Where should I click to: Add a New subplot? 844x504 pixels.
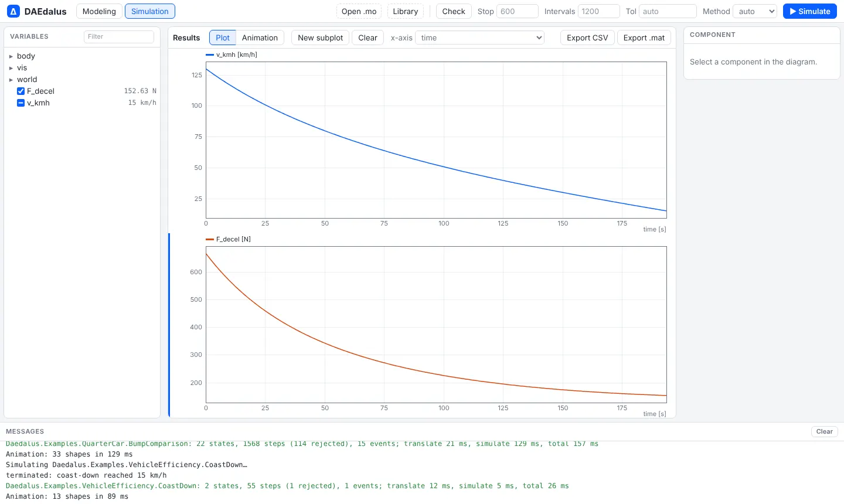(x=320, y=38)
